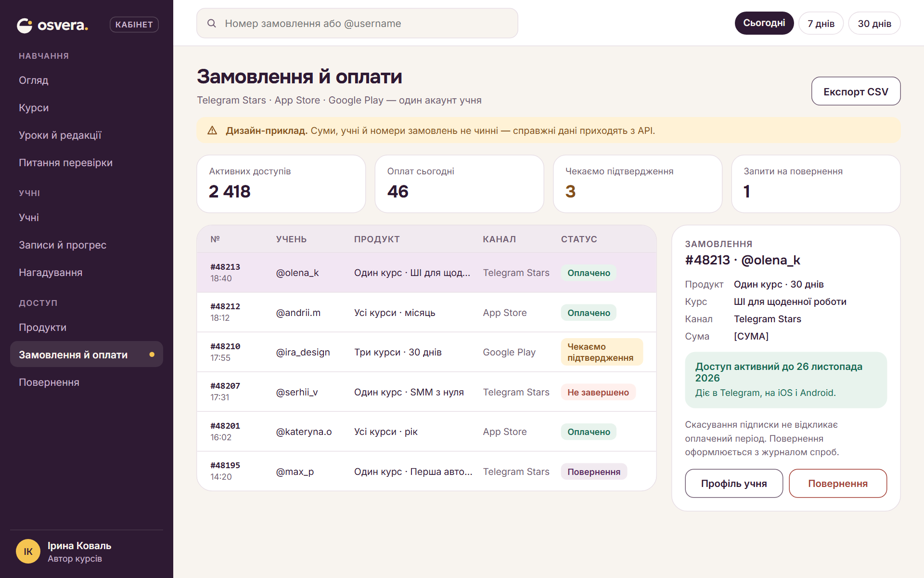Click the Чекаємо підтвердження stat card
This screenshot has width=924, height=578.
(638, 184)
